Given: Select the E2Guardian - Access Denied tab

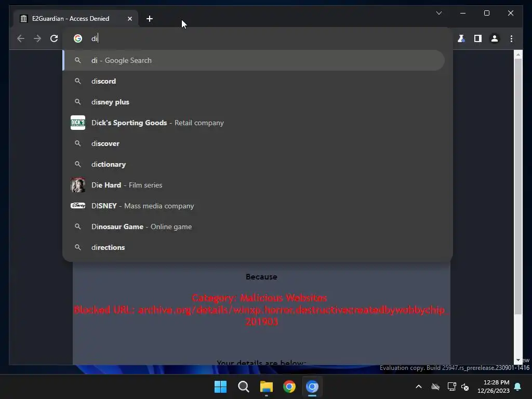Looking at the screenshot, I should 75,19.
